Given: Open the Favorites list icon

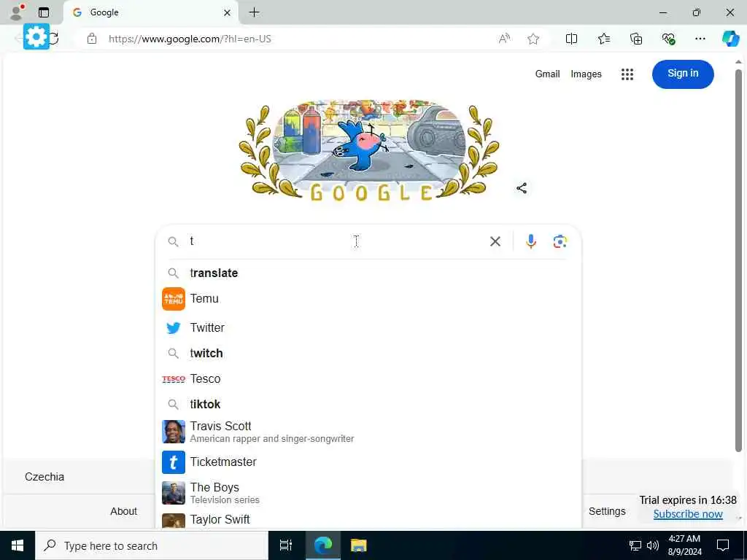Looking at the screenshot, I should click(603, 39).
